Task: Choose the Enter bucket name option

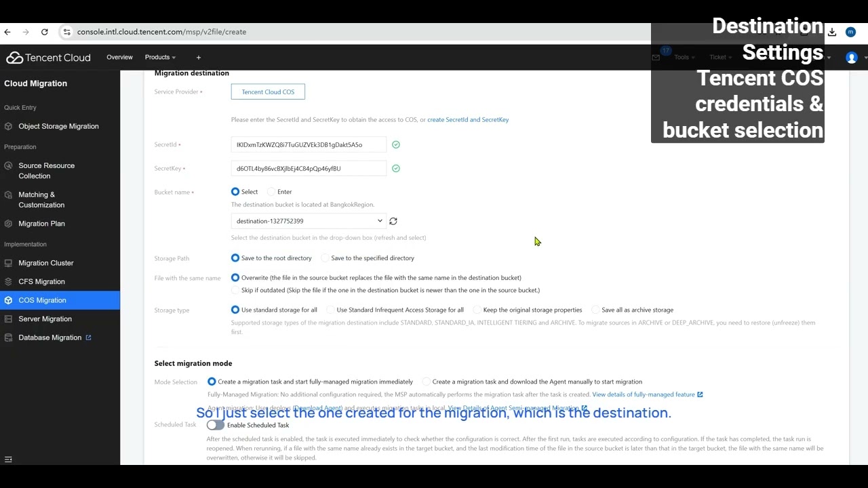Action: click(271, 192)
